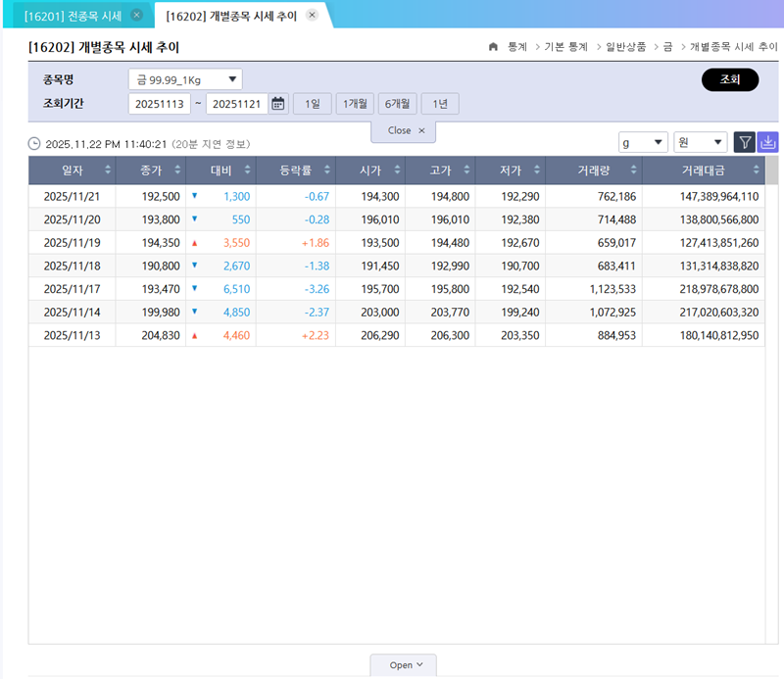784x679 pixels.
Task: Set period to 1개월
Action: click(x=355, y=104)
